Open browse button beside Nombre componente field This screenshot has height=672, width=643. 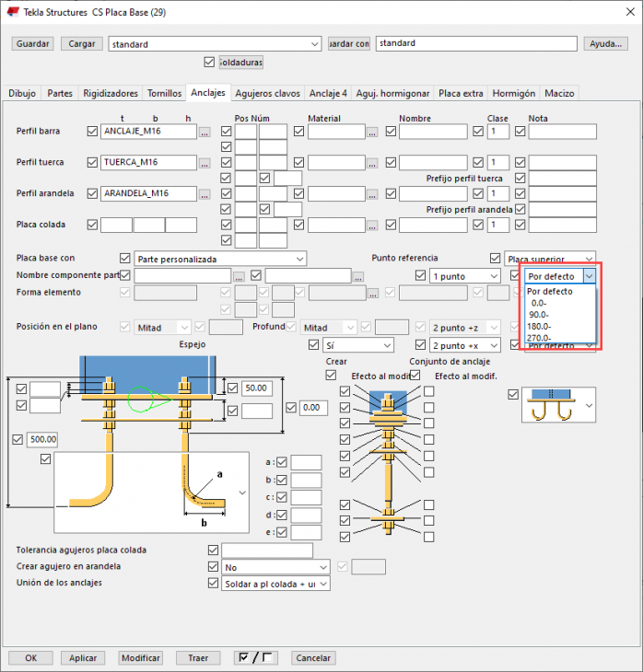[239, 276]
